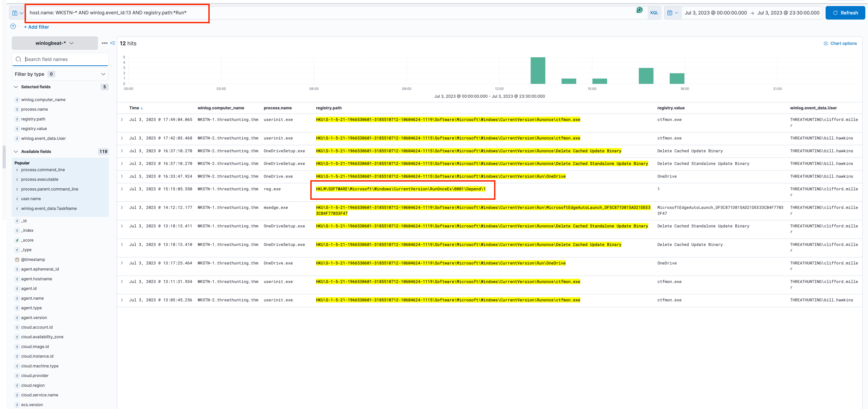Expand the 15:15:05.550 reg.exe row
Viewport: 868px width, 409px height.
point(122,189)
